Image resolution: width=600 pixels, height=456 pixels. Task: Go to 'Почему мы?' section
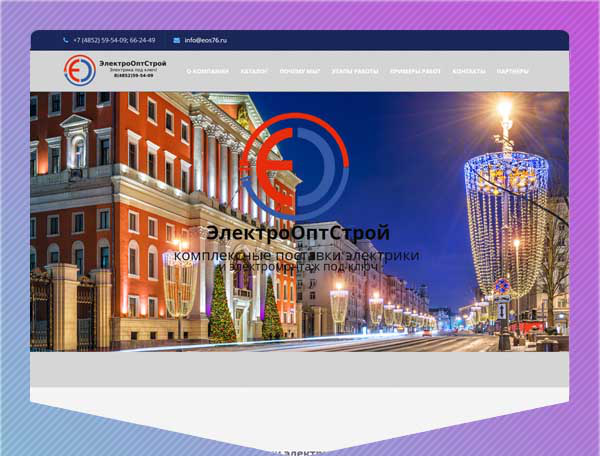point(300,72)
